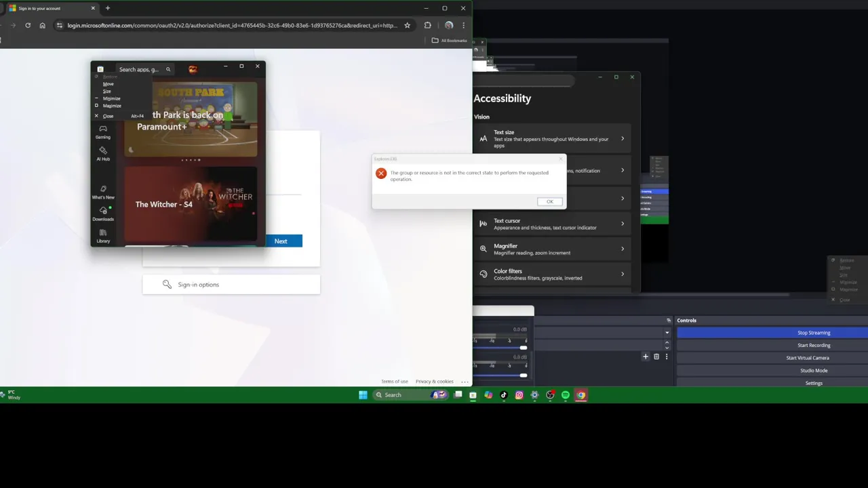This screenshot has width=868, height=488.
Task: Open Settings in OBS Controls
Action: tap(772, 383)
